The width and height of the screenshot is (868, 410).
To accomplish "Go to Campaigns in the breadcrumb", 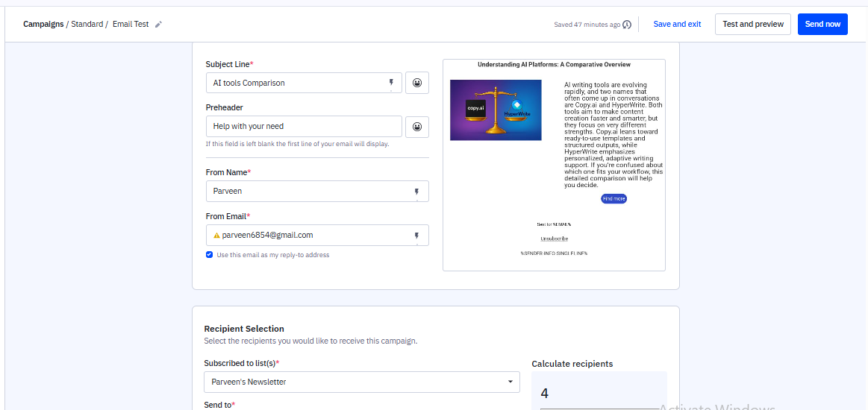I will [x=43, y=24].
